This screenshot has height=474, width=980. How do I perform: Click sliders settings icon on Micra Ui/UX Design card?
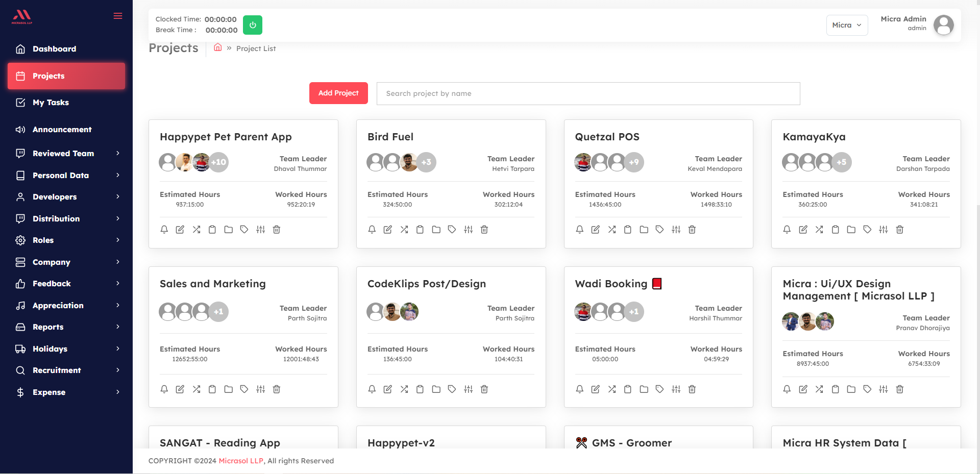click(884, 389)
